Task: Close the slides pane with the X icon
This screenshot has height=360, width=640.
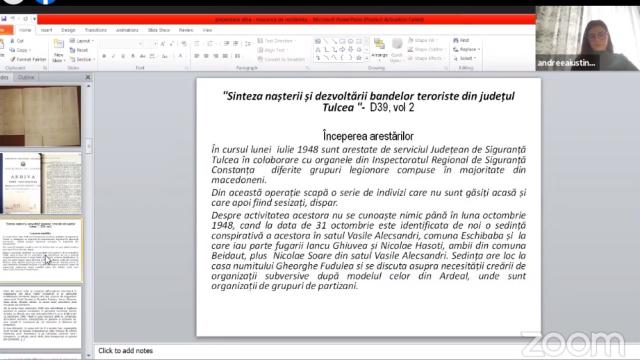Action: pyautogui.click(x=88, y=77)
